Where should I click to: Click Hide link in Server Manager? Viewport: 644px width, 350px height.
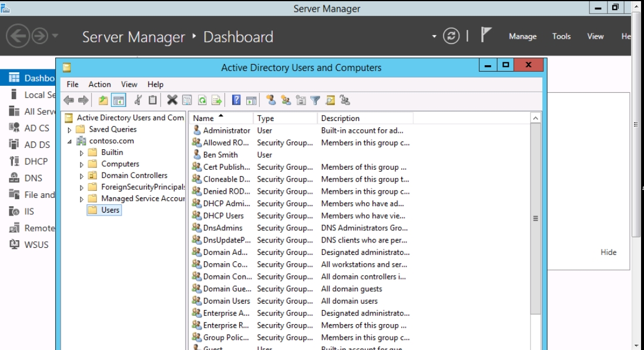pos(608,253)
